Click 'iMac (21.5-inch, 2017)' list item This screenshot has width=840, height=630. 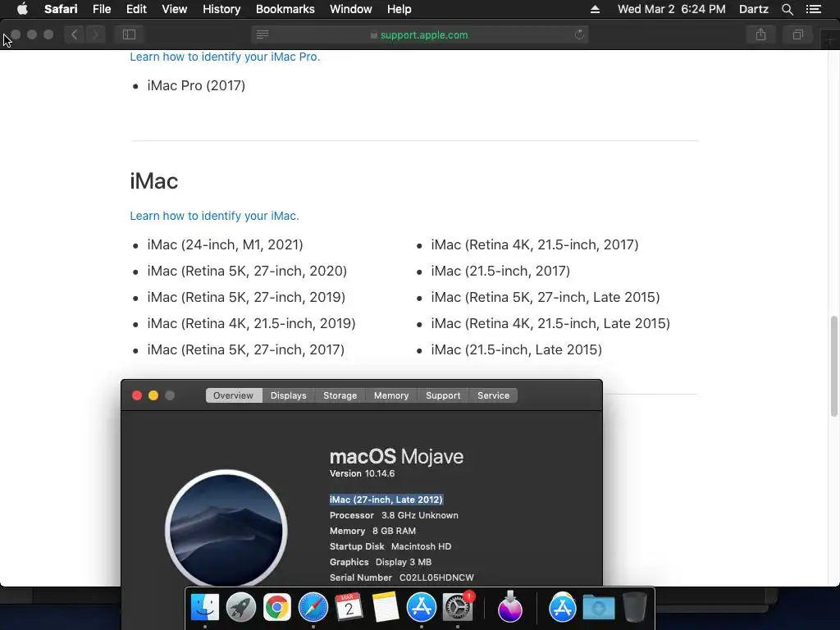pyautogui.click(x=500, y=271)
